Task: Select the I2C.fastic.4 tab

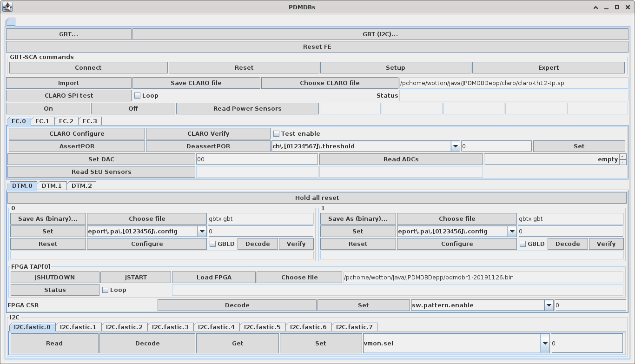Action: click(x=216, y=327)
